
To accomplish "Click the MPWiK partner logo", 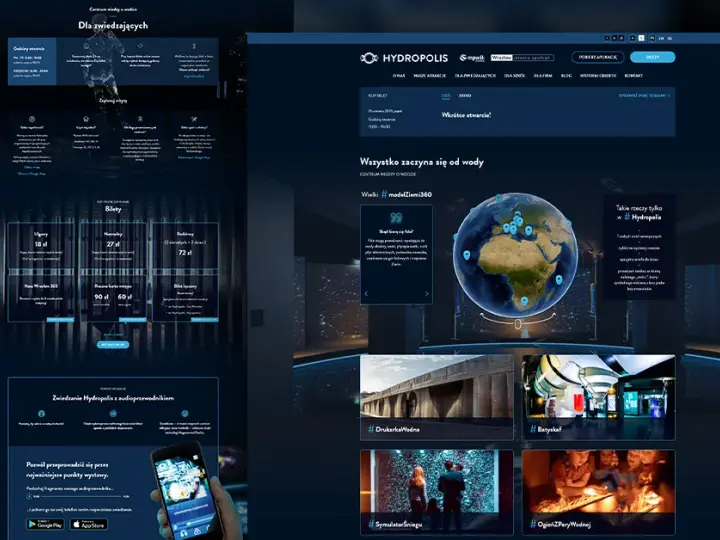I will click(472, 58).
